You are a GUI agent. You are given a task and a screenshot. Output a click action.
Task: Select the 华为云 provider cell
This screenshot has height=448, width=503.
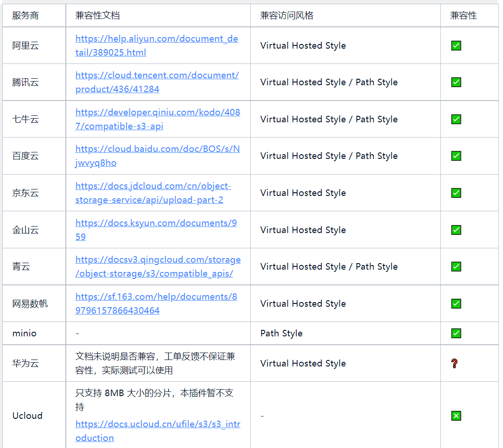[34, 363]
